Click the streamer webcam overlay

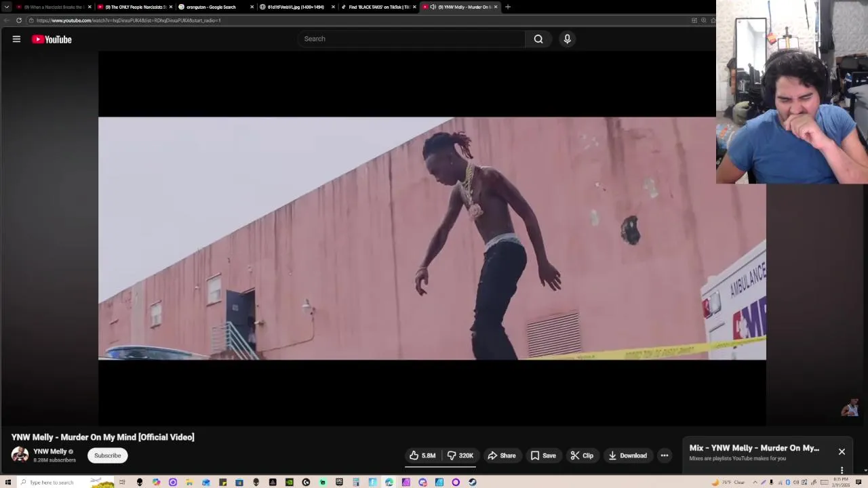(792, 92)
